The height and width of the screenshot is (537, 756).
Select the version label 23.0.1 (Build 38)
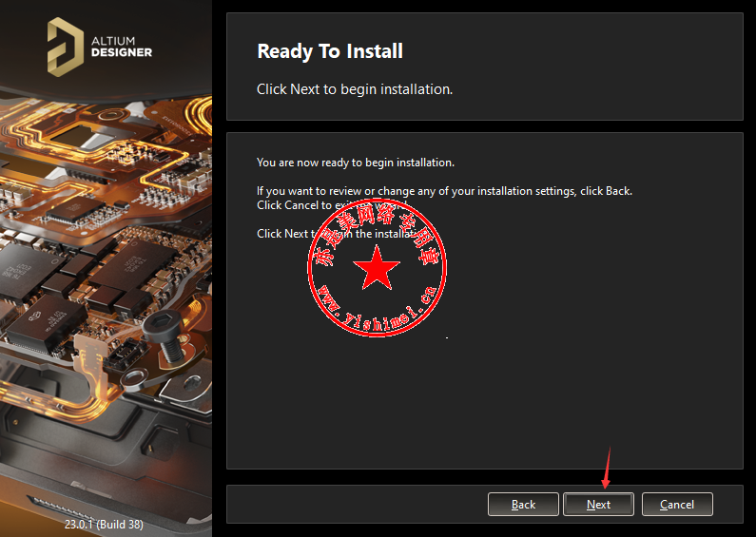coord(107,524)
